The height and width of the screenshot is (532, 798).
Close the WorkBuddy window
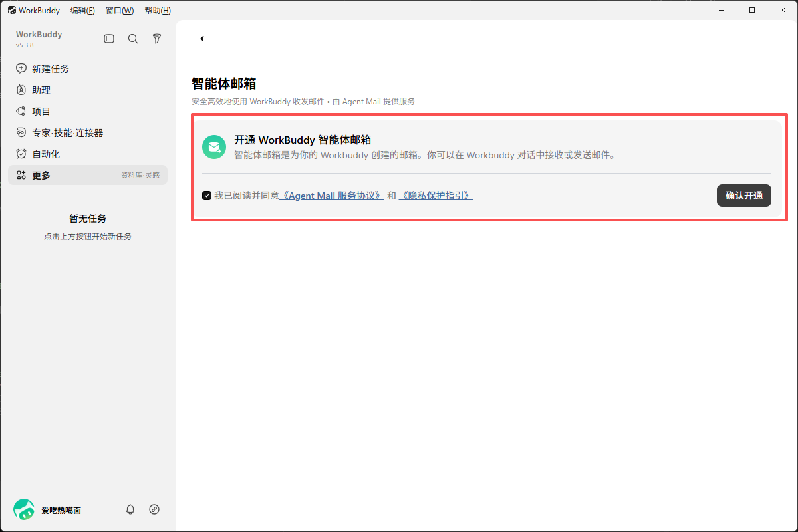coord(782,10)
